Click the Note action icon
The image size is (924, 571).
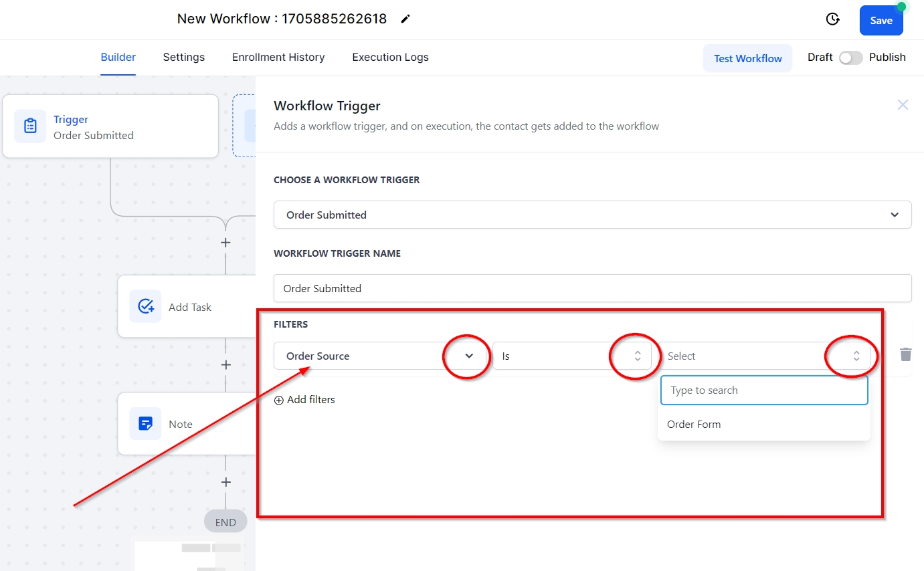[x=145, y=424]
